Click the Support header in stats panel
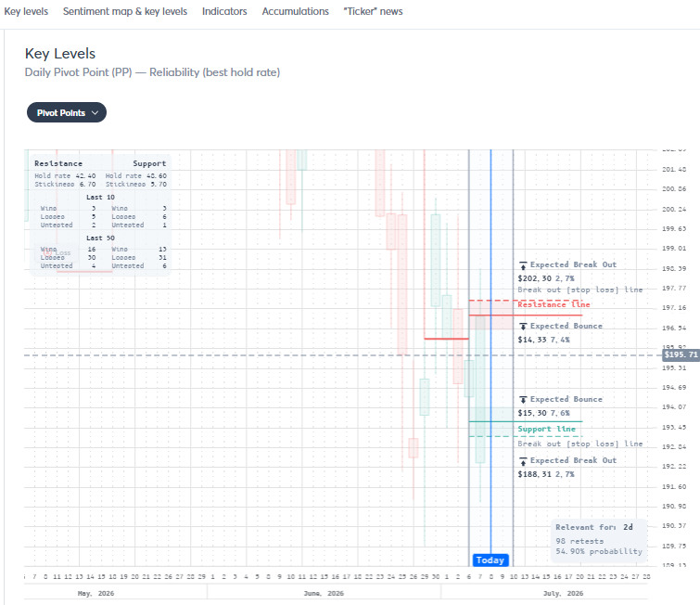Viewport: 700px width, 605px height. [x=149, y=163]
